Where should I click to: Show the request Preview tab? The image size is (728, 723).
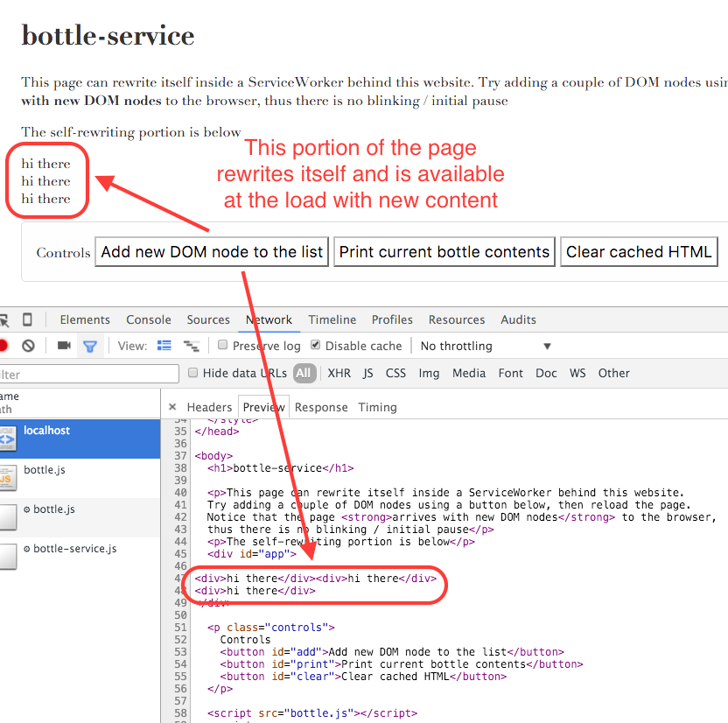tap(263, 407)
